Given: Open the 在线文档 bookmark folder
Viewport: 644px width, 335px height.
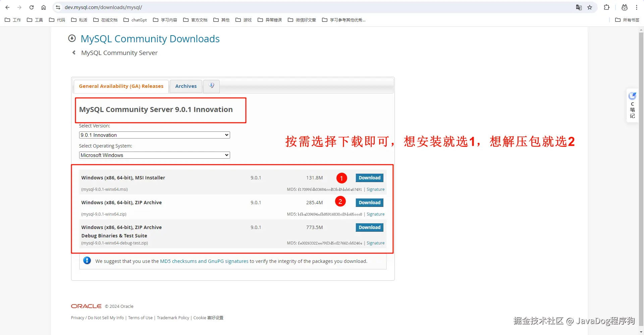Looking at the screenshot, I should tap(105, 20).
